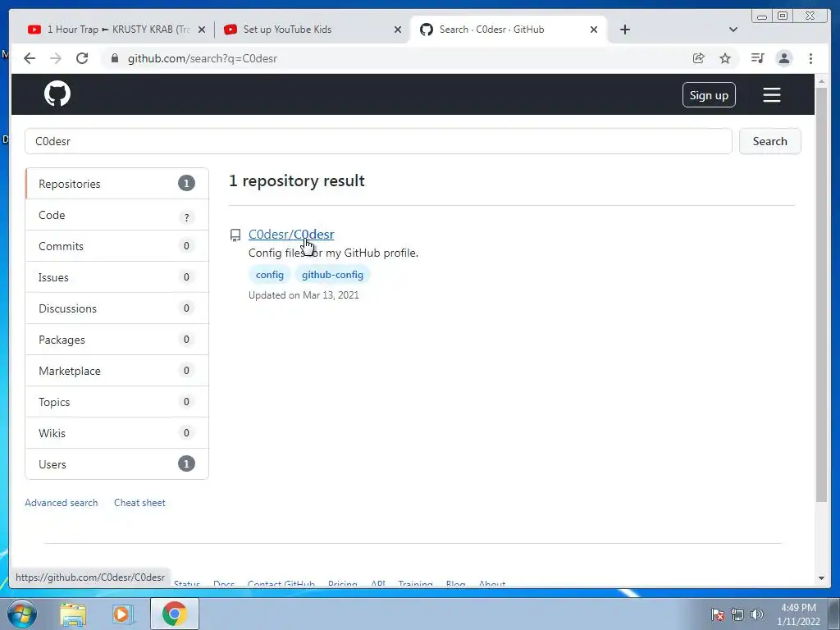Click the taskbar clock showing 4:49 PM
The height and width of the screenshot is (630, 840).
tap(798, 614)
